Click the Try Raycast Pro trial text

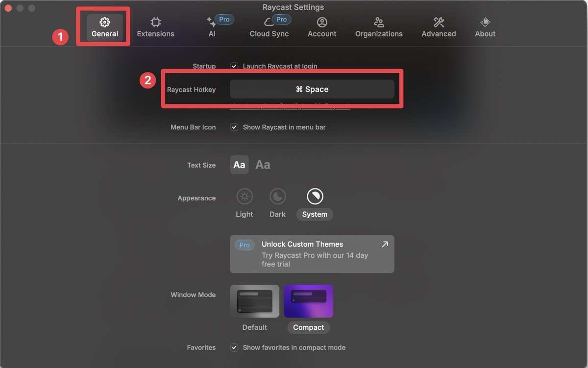[x=315, y=260]
